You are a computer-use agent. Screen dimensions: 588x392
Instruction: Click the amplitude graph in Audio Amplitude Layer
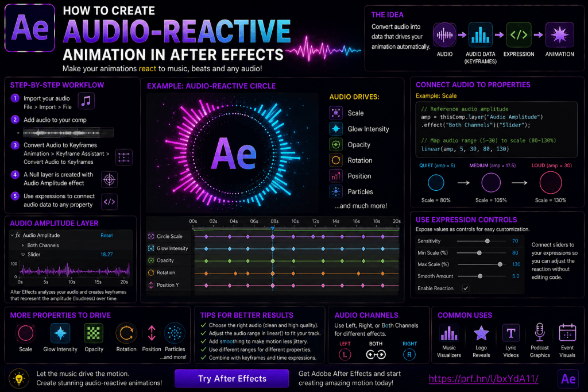coord(74,270)
